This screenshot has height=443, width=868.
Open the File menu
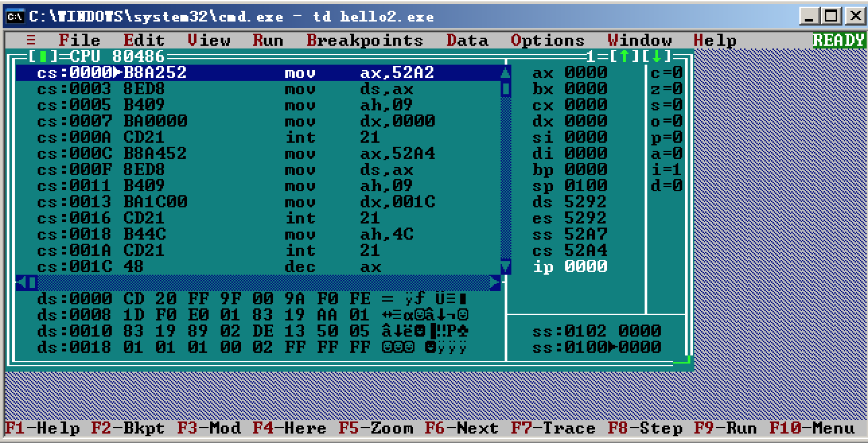point(79,40)
